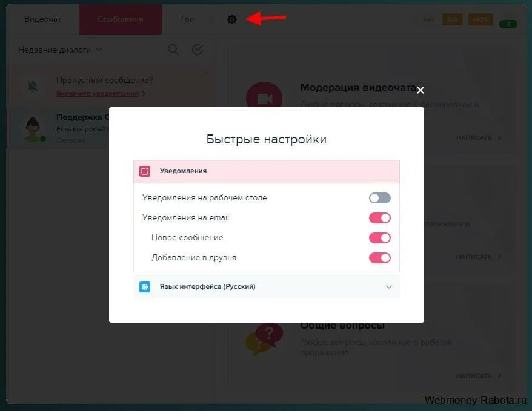
Task: Switch to the Видеочат tab
Action: [43, 19]
